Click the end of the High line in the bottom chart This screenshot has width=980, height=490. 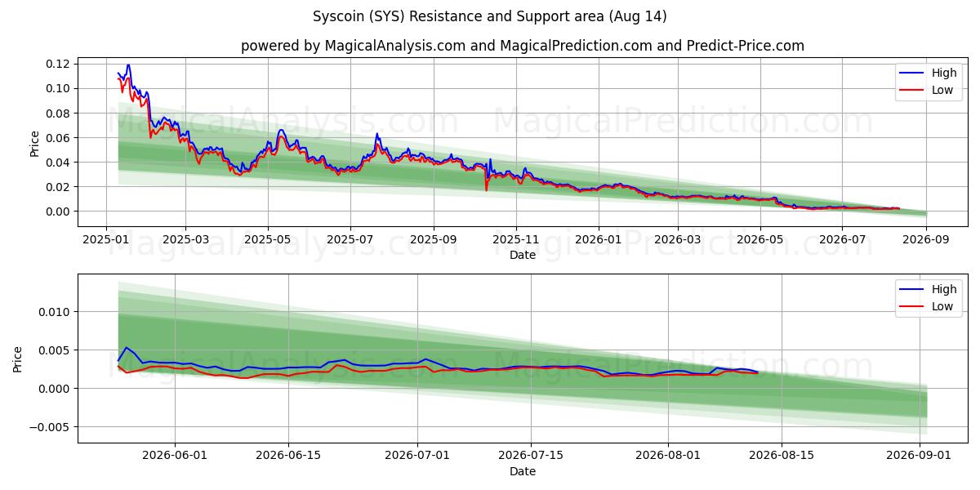757,372
